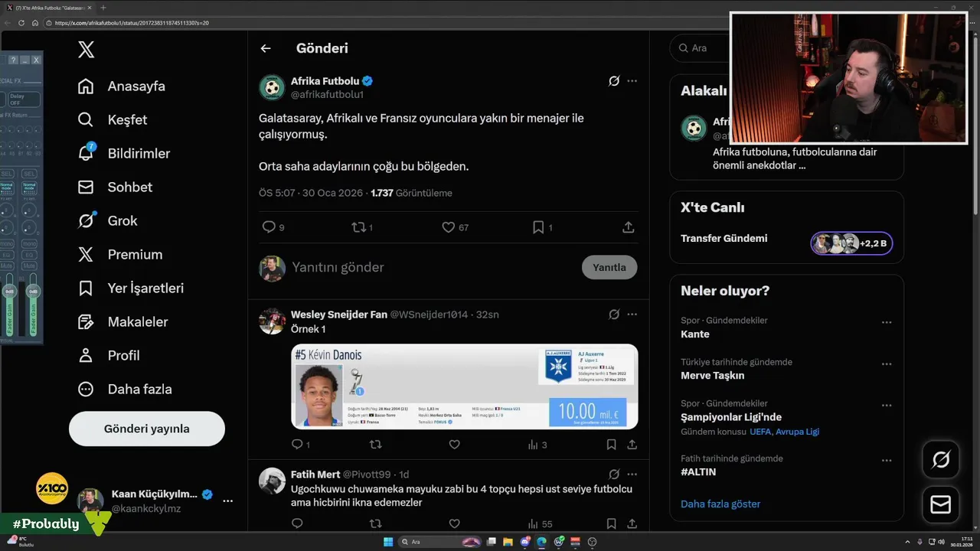Open Grok icon on Fatih Mert's reply
Screen dimensions: 980x551
tap(613, 474)
